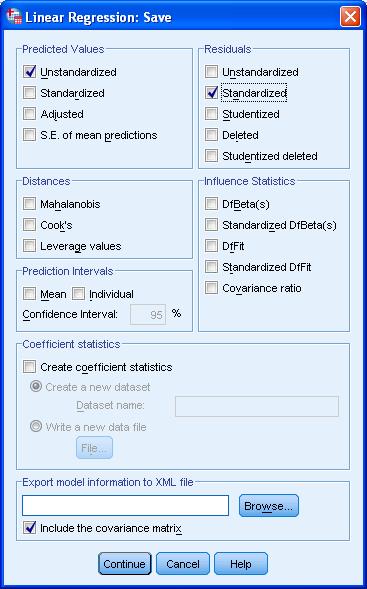Tick the Mahalanobis distance checkbox
Screen dimensions: 367x589
coord(29,204)
